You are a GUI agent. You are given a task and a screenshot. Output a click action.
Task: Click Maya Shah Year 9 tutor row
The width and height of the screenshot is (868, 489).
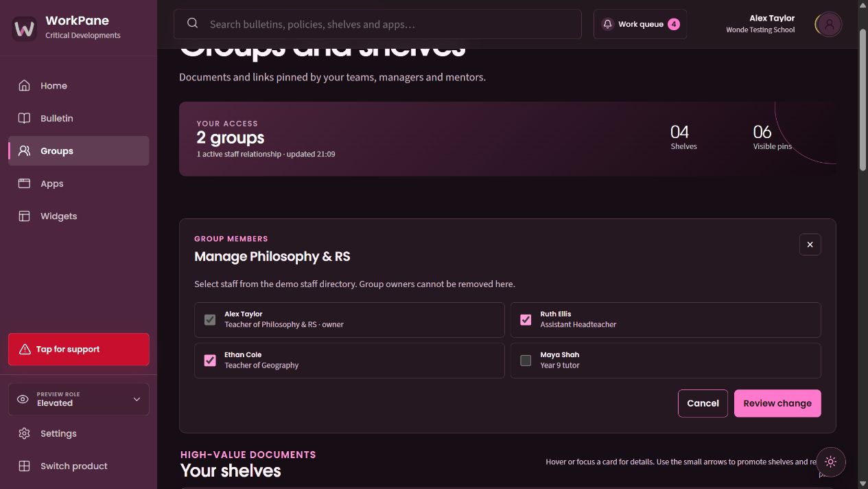click(666, 360)
